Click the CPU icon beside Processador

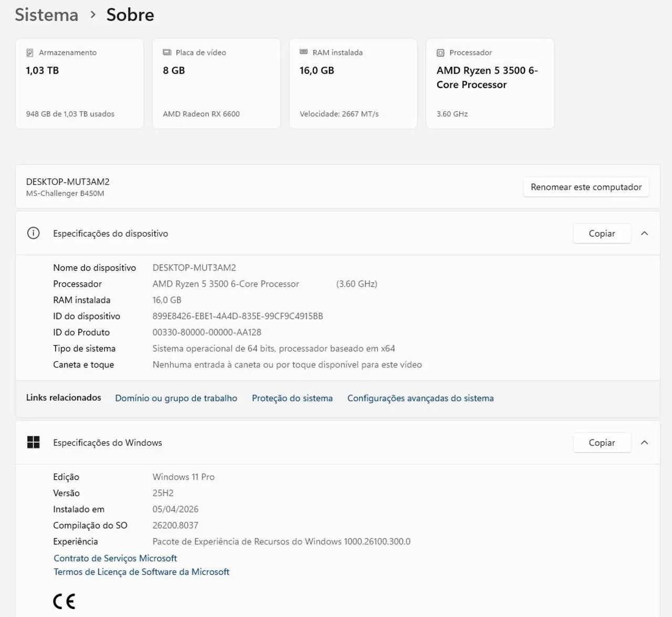coord(440,53)
